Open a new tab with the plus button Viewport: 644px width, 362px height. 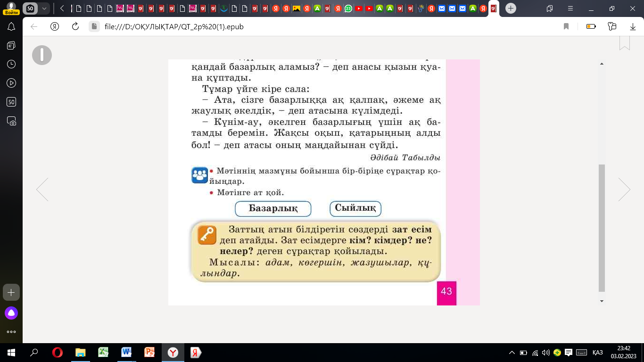click(511, 8)
